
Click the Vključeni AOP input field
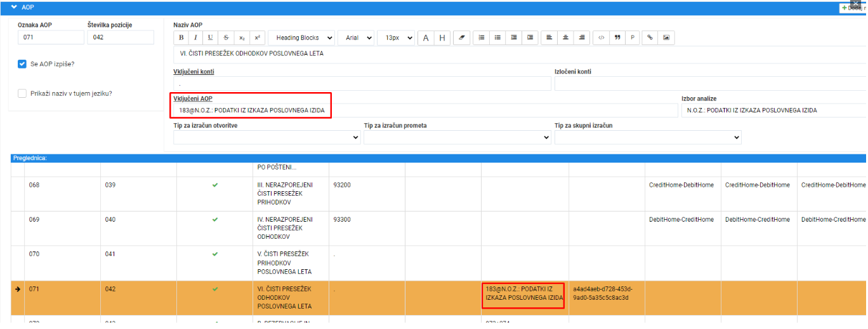426,111
